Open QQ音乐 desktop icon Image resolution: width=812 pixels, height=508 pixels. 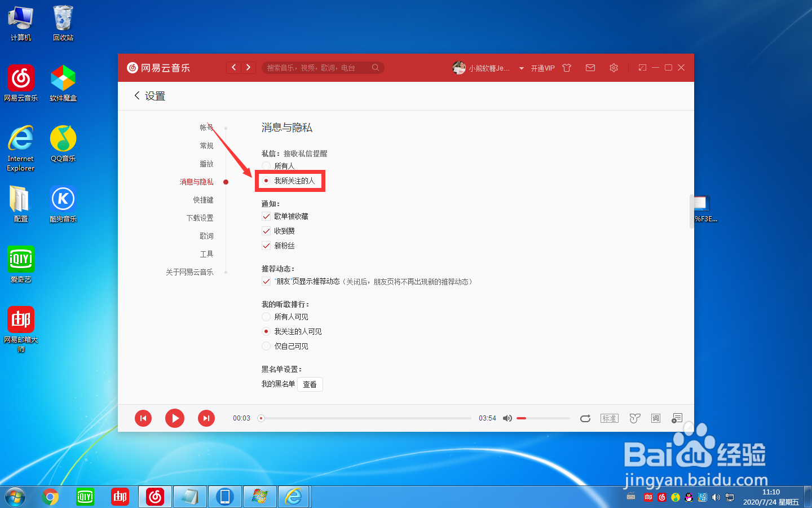[63, 143]
